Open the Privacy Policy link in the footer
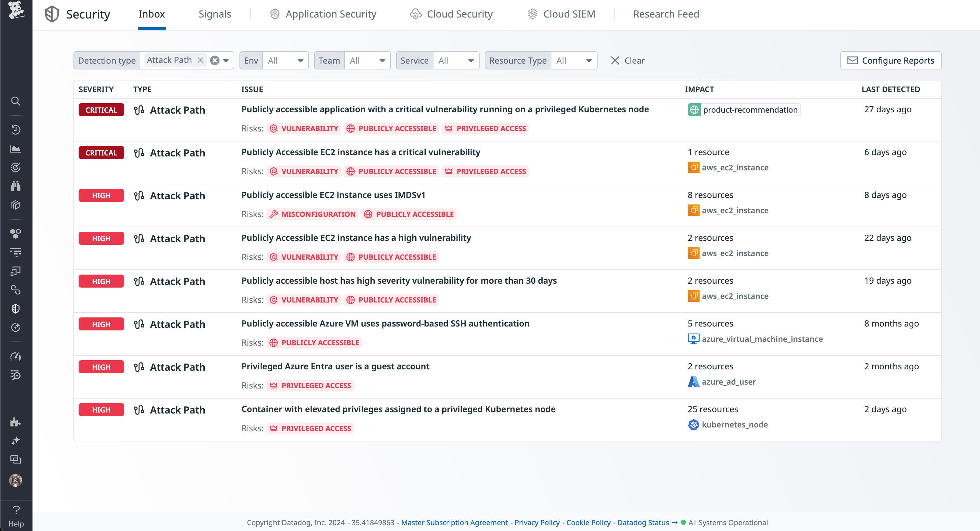The width and height of the screenshot is (980, 531). pyautogui.click(x=536, y=522)
